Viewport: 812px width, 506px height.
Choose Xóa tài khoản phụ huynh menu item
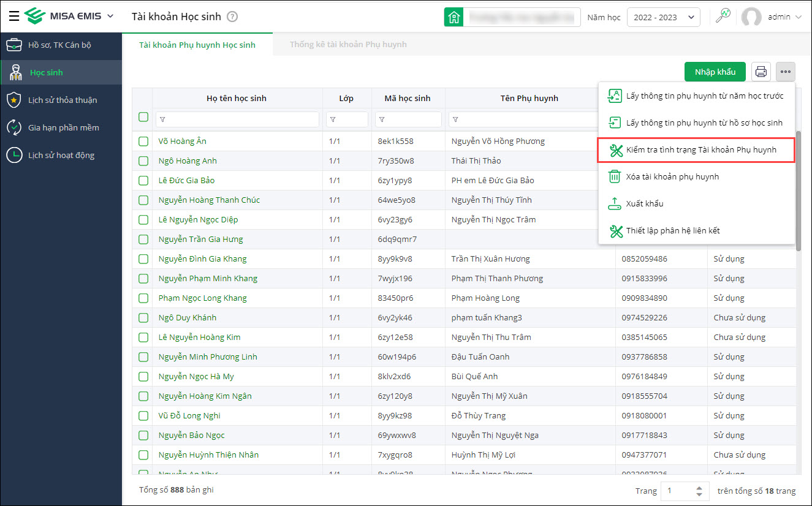tap(672, 176)
